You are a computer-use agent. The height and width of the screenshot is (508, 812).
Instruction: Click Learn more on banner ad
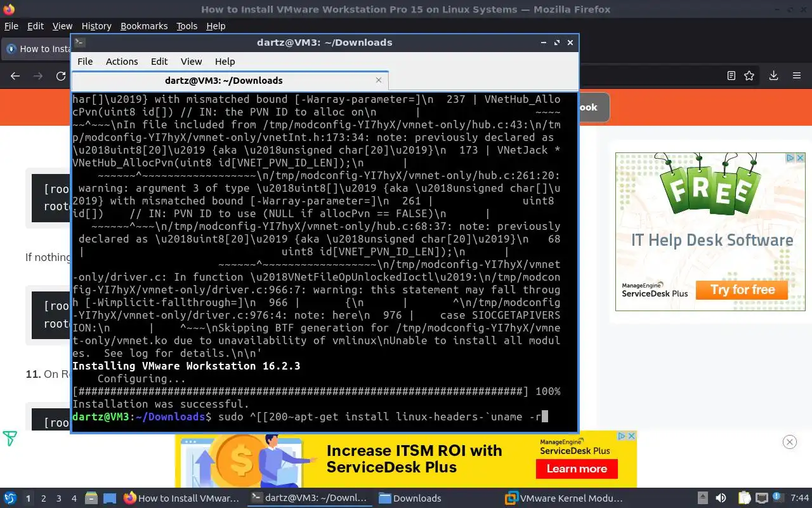577,469
